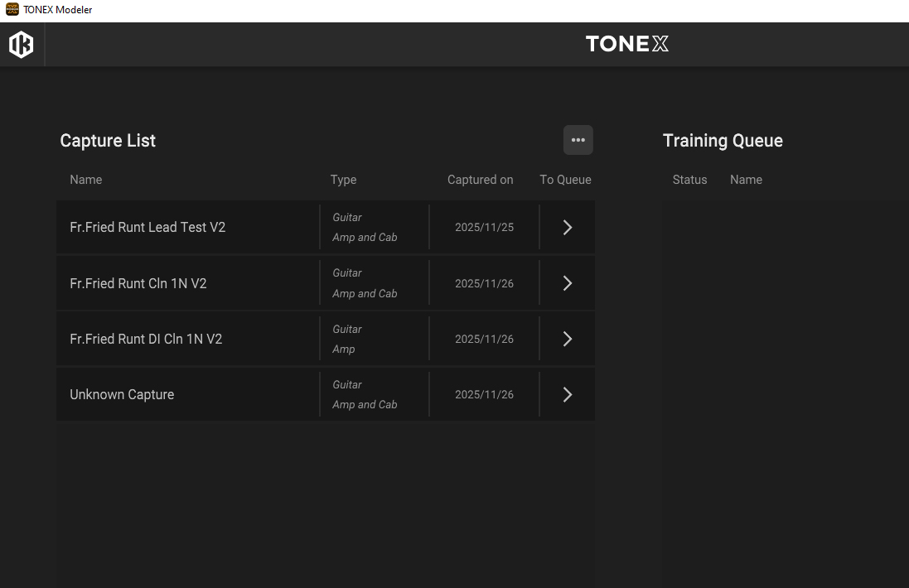The width and height of the screenshot is (909, 588).
Task: Click the Name column header in Capture List
Action: pos(86,180)
